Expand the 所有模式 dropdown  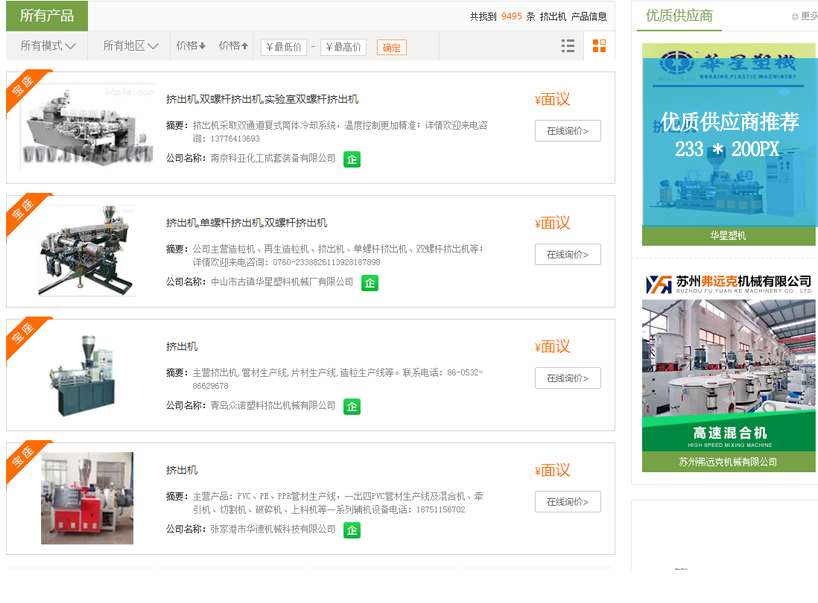48,46
